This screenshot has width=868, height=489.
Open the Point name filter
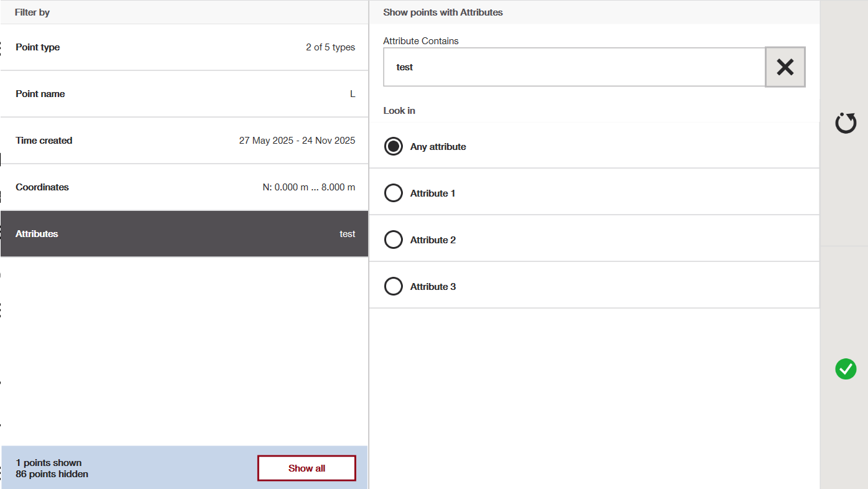click(x=184, y=94)
